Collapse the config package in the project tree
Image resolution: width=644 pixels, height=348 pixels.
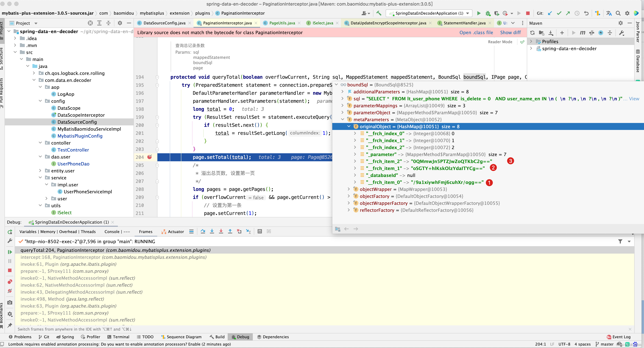click(40, 101)
